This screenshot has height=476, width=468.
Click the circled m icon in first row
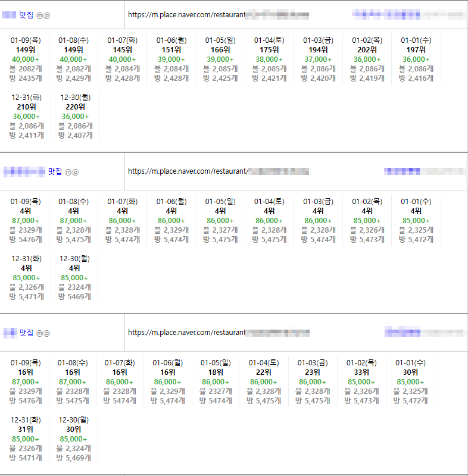(39, 15)
